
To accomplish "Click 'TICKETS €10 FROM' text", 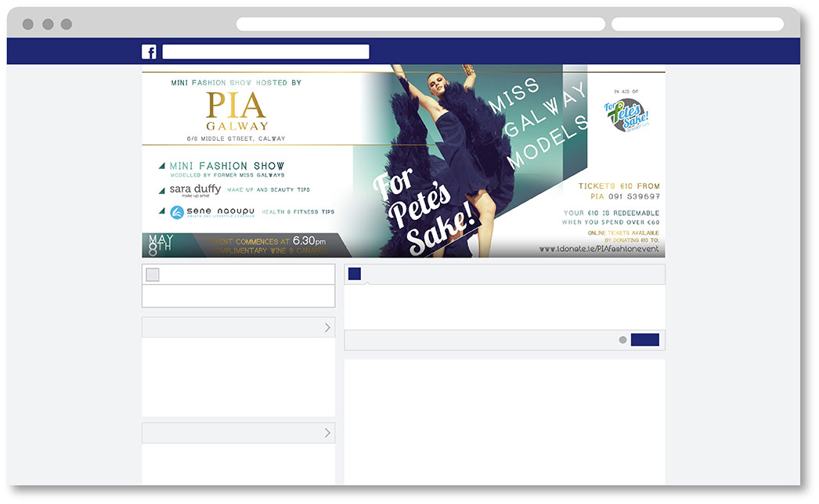I will [x=619, y=186].
